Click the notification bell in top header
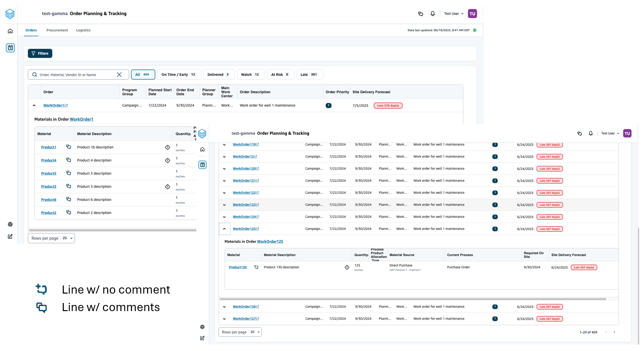Screen dimensions: 644x351 click(432, 14)
